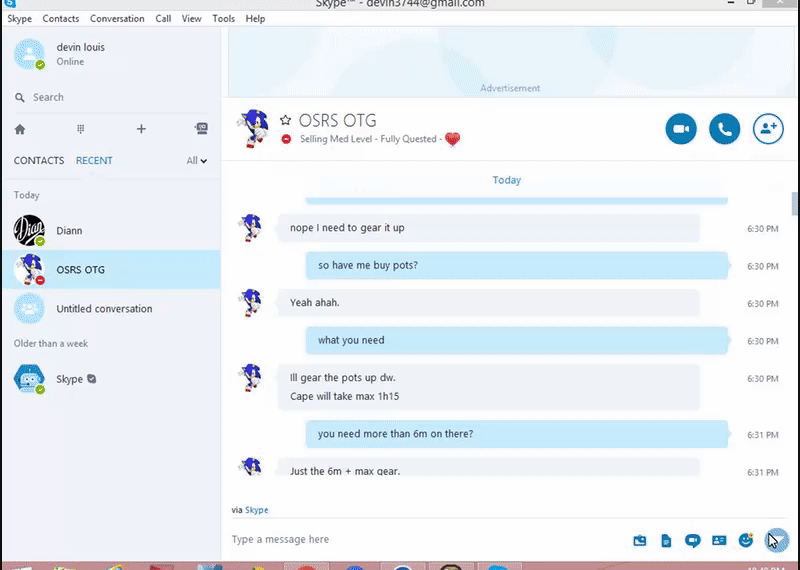Click the Search contacts field
The image size is (800, 570).
pos(112,97)
